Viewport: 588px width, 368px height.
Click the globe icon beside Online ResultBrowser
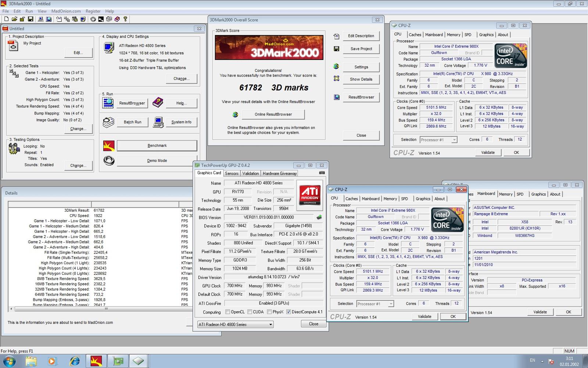click(x=235, y=114)
